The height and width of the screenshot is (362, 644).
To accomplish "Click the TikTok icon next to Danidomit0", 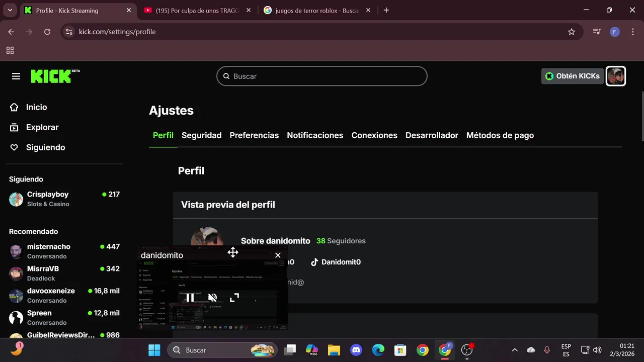I will (x=314, y=262).
